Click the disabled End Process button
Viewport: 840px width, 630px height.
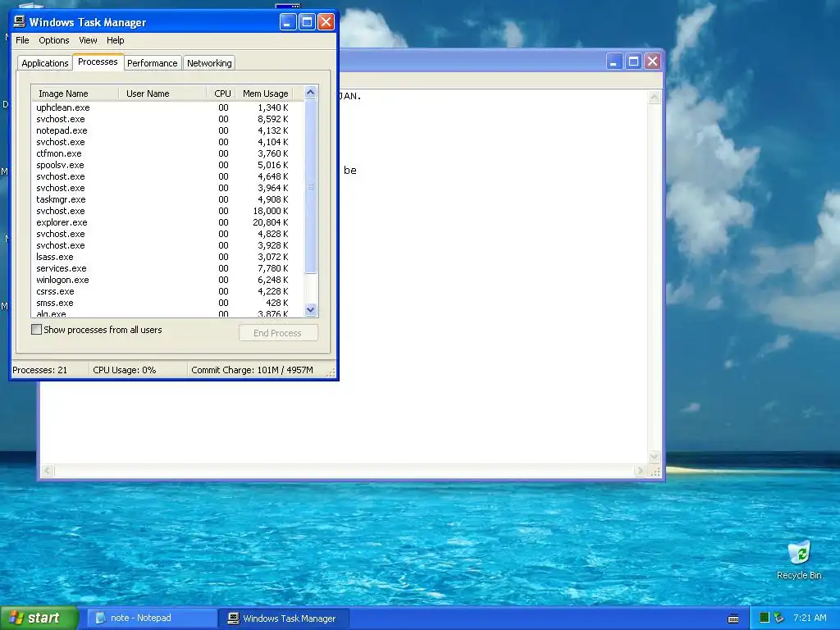coord(277,333)
